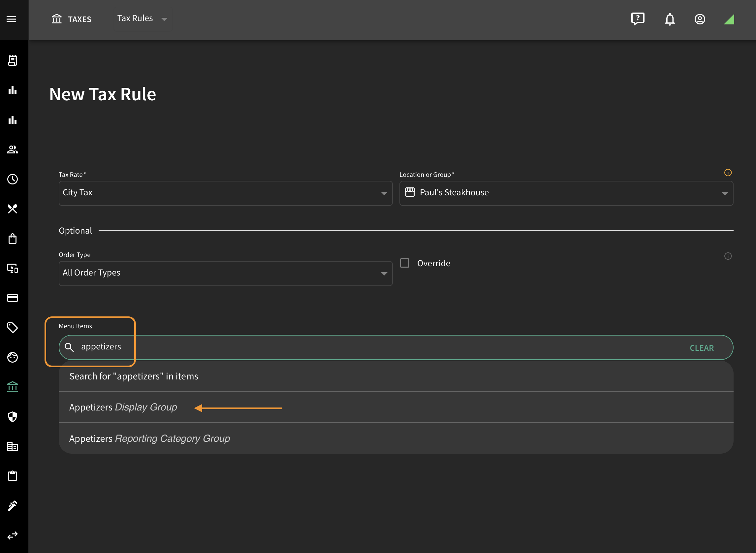756x553 pixels.
Task: Click the New Tax Rule heading
Action: point(103,94)
